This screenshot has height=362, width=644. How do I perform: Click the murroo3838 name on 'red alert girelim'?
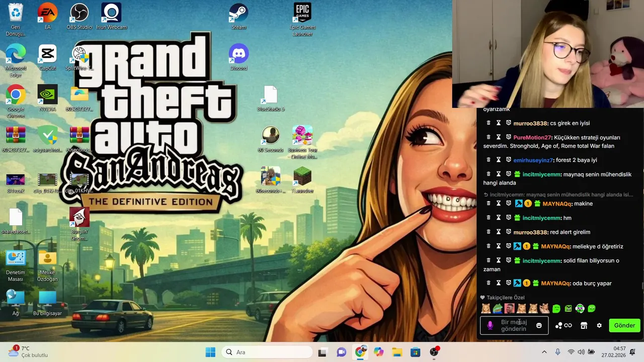point(530,232)
